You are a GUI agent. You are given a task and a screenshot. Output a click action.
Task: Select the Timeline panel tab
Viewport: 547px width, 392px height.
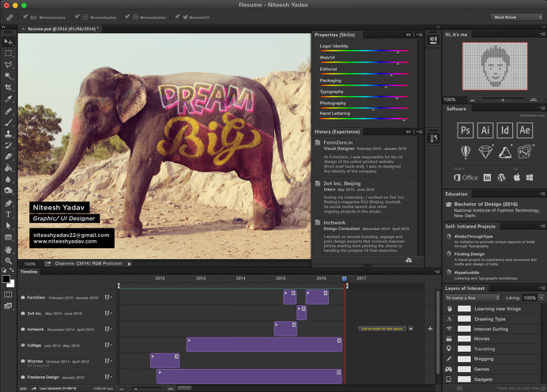coord(29,272)
